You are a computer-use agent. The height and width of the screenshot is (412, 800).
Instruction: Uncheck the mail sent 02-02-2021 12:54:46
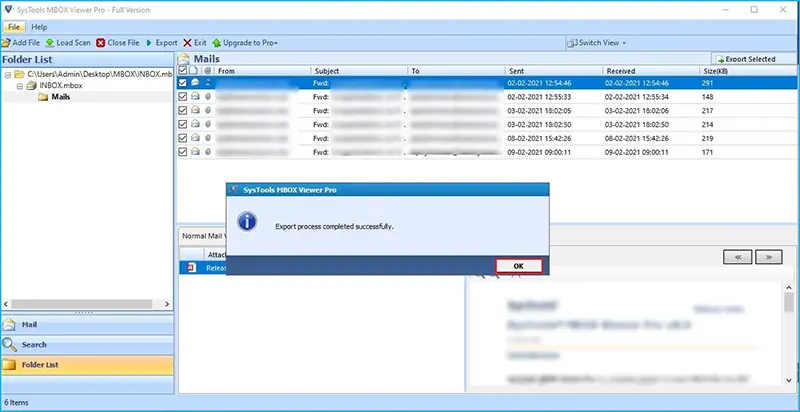point(183,83)
